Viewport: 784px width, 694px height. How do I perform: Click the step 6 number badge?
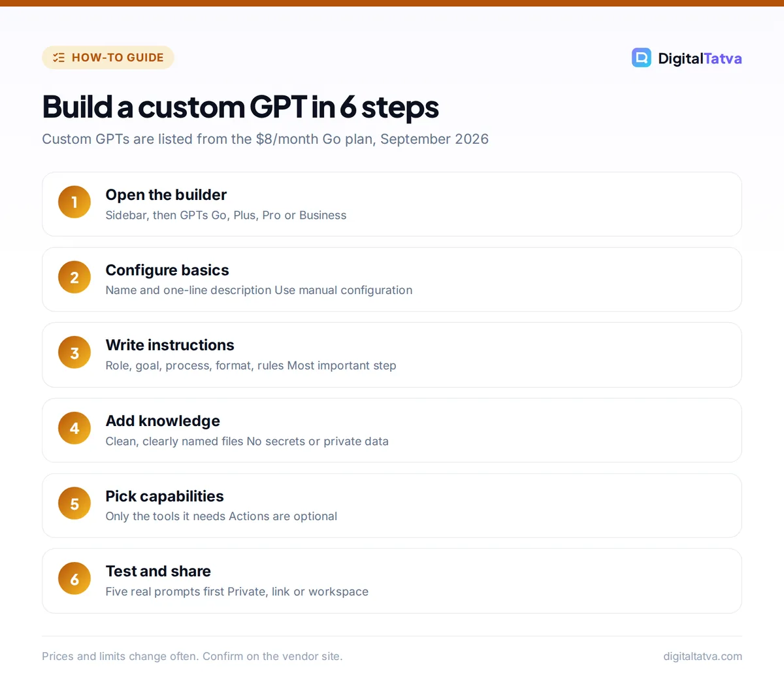coord(74,579)
